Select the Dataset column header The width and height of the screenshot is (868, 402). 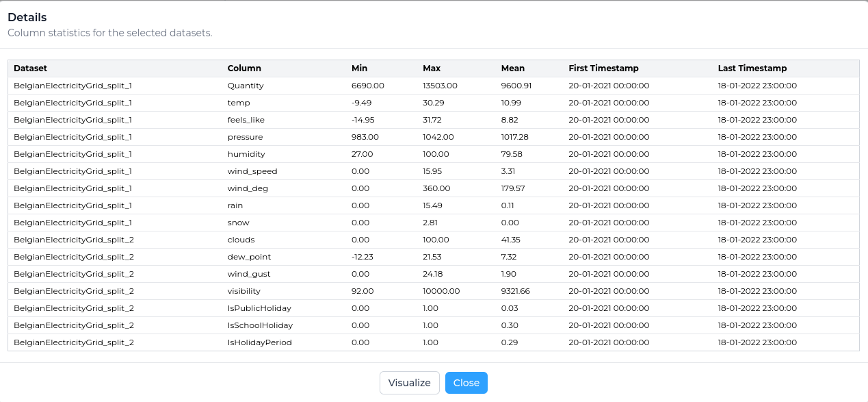[30, 68]
